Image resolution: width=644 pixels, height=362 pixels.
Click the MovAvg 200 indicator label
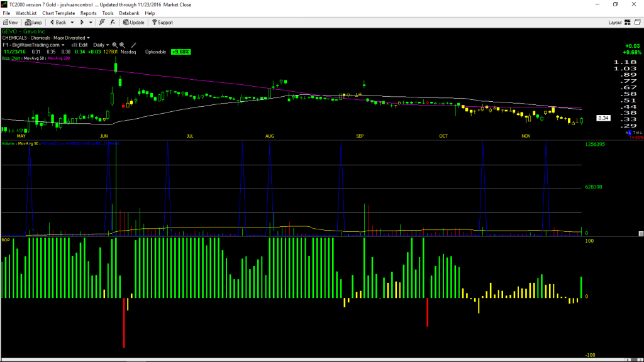(58, 58)
